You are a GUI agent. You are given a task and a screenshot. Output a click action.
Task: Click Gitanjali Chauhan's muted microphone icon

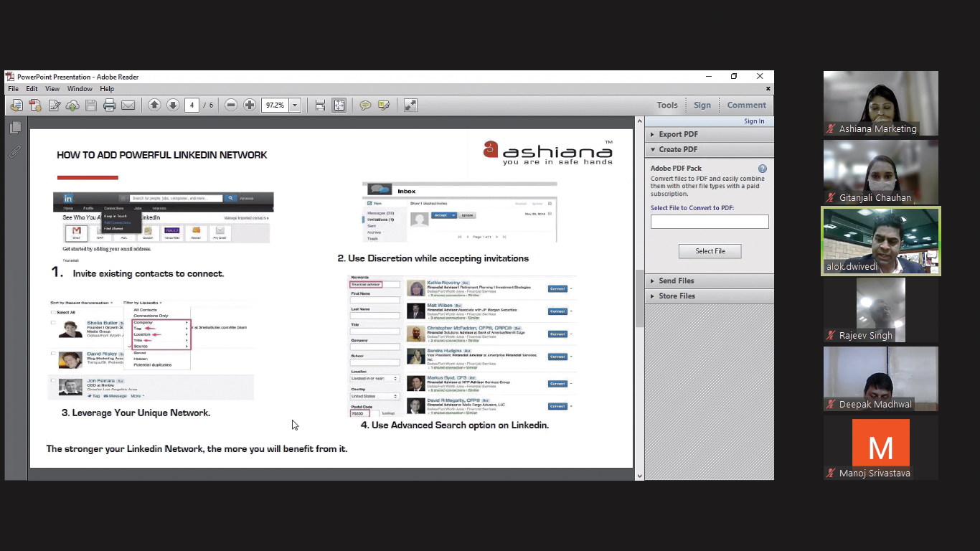click(831, 198)
